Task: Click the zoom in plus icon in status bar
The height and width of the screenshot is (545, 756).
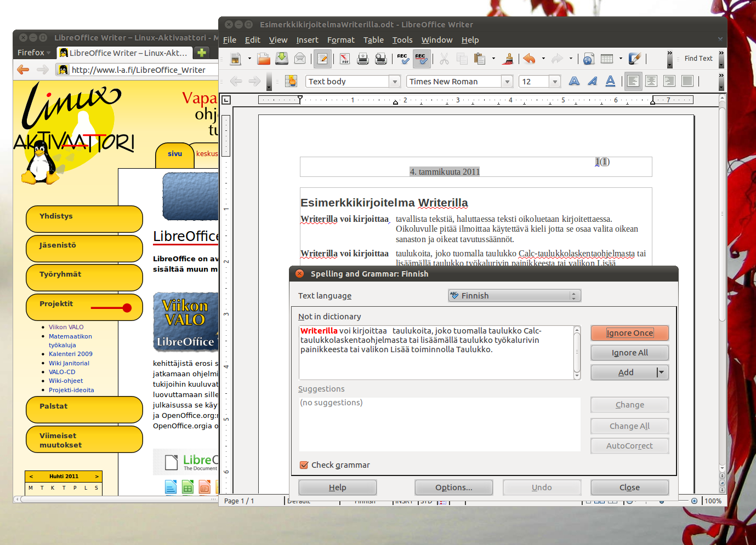Action: pos(695,501)
